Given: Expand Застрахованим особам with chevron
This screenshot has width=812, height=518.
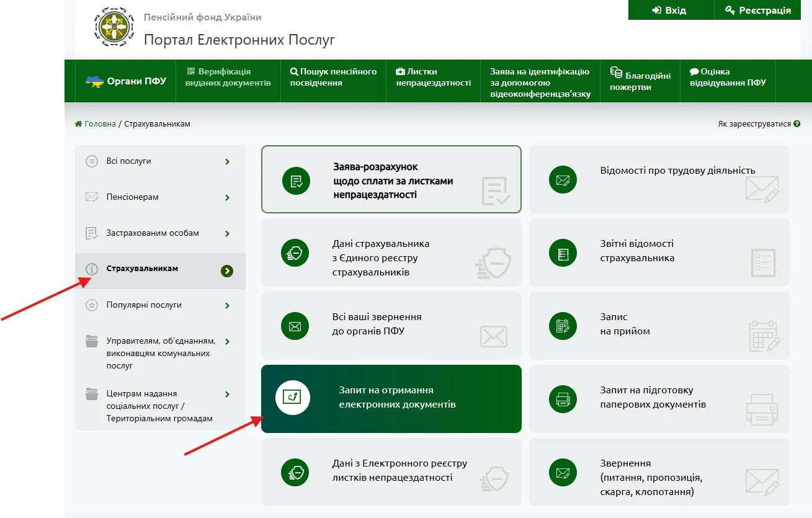Looking at the screenshot, I should coord(227,234).
